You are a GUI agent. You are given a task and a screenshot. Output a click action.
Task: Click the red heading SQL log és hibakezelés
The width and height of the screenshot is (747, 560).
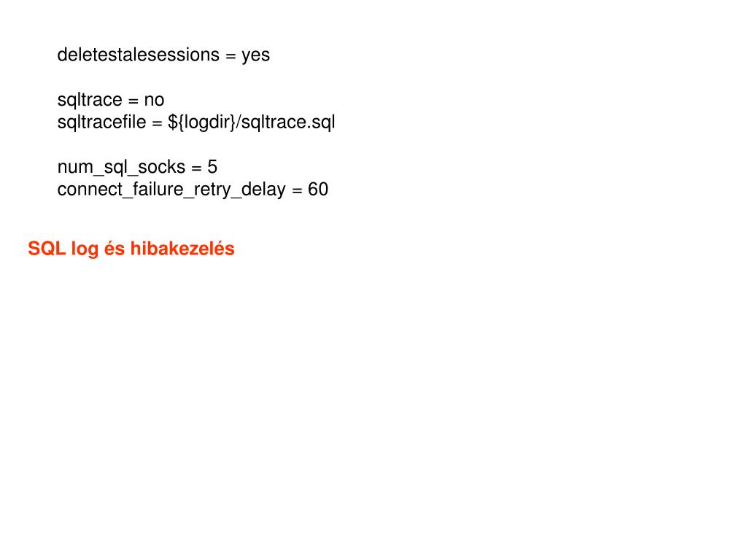point(131,249)
